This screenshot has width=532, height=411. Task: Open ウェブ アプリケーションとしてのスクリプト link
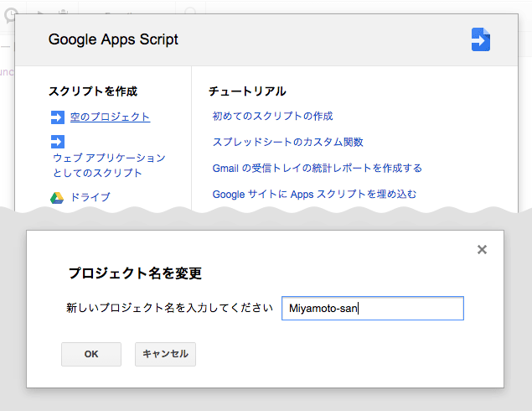click(109, 165)
